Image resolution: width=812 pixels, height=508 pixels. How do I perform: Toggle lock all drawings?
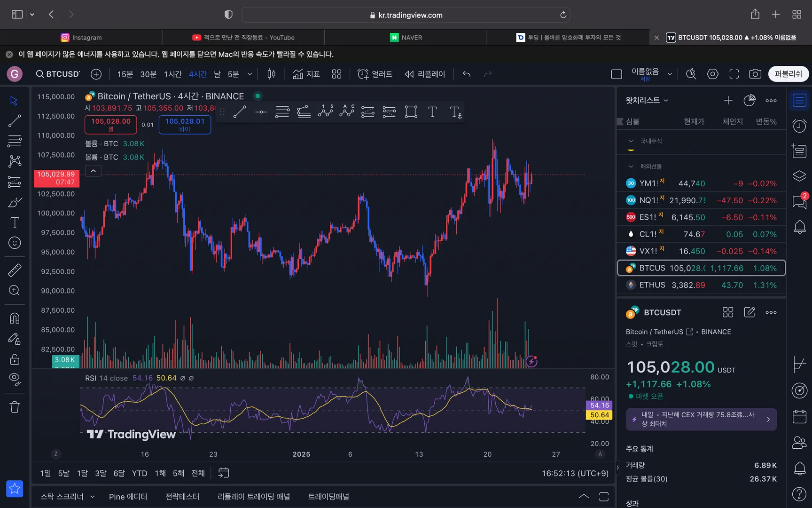[x=15, y=359]
